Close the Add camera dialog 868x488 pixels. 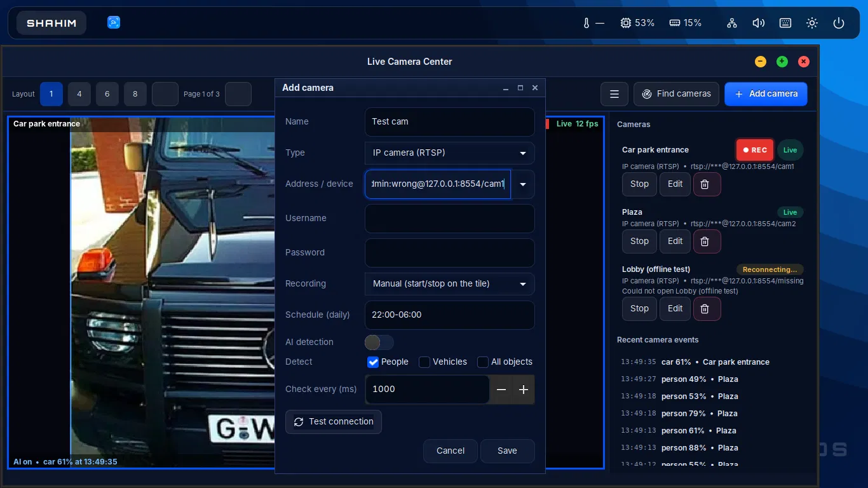[x=535, y=88]
